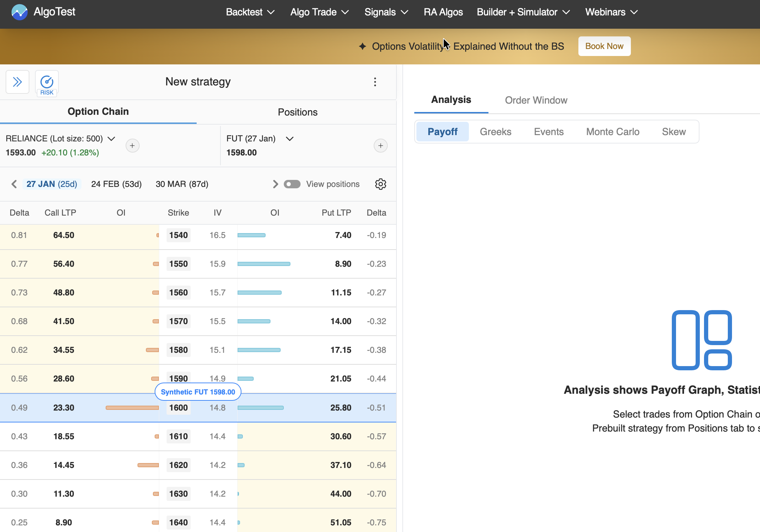Expand the RELIANCE symbol dropdown
Viewport: 760px width, 532px height.
[x=111, y=139]
